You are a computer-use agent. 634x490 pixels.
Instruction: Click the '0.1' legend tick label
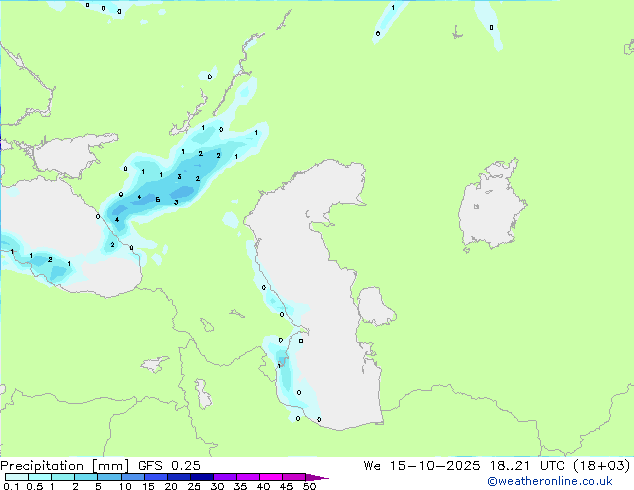click(x=11, y=486)
